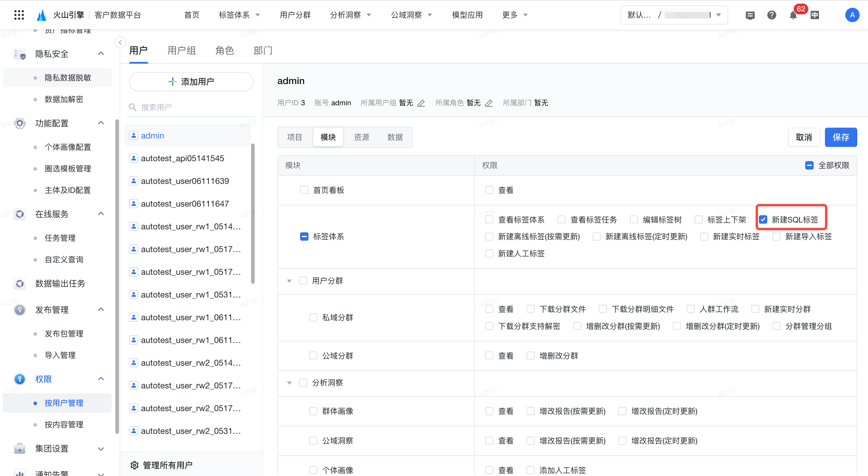Toggle the 全部权限 checkbox
The image size is (868, 476).
[809, 166]
